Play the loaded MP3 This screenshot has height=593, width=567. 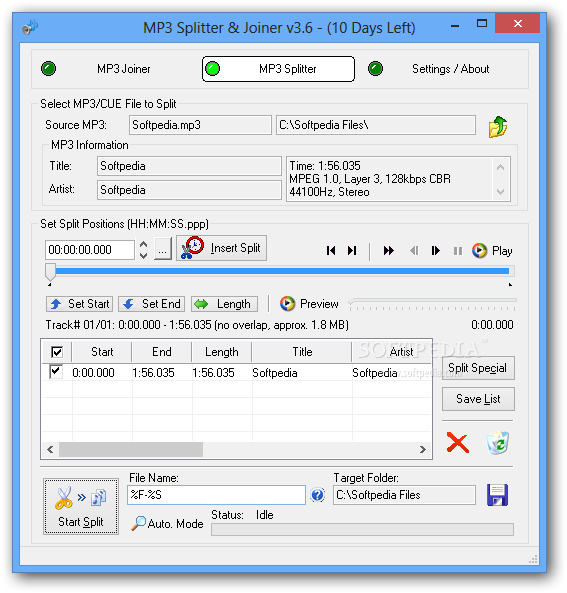coord(492,250)
